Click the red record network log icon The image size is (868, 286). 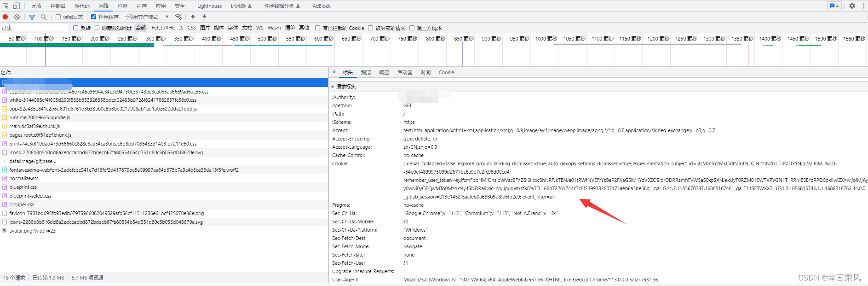(6, 17)
